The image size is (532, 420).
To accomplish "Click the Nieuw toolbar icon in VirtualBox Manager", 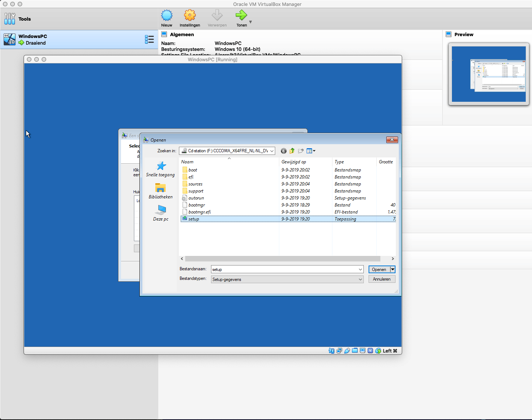I will [x=167, y=15].
